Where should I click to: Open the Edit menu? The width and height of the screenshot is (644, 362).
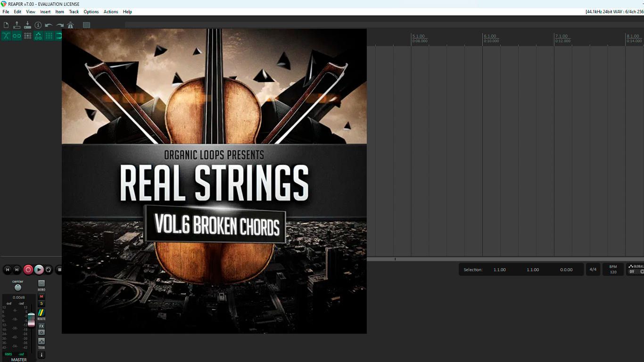(17, 12)
